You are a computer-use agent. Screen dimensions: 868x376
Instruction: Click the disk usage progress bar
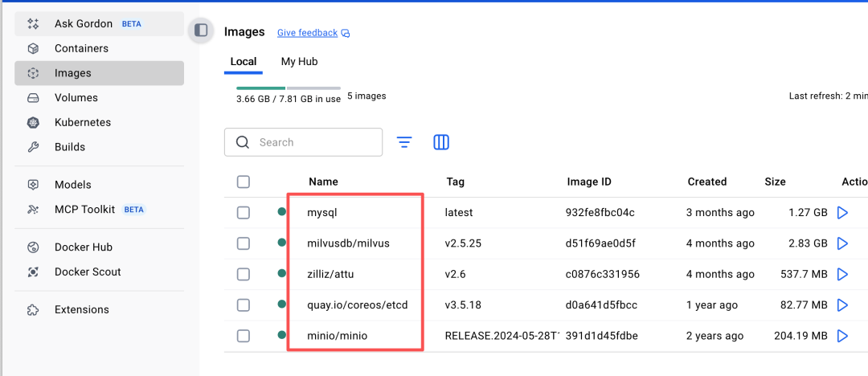289,88
